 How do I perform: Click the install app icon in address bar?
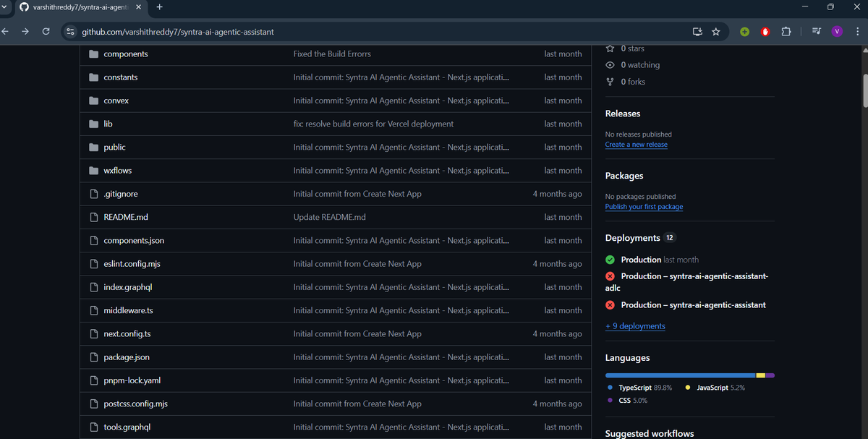tap(697, 32)
